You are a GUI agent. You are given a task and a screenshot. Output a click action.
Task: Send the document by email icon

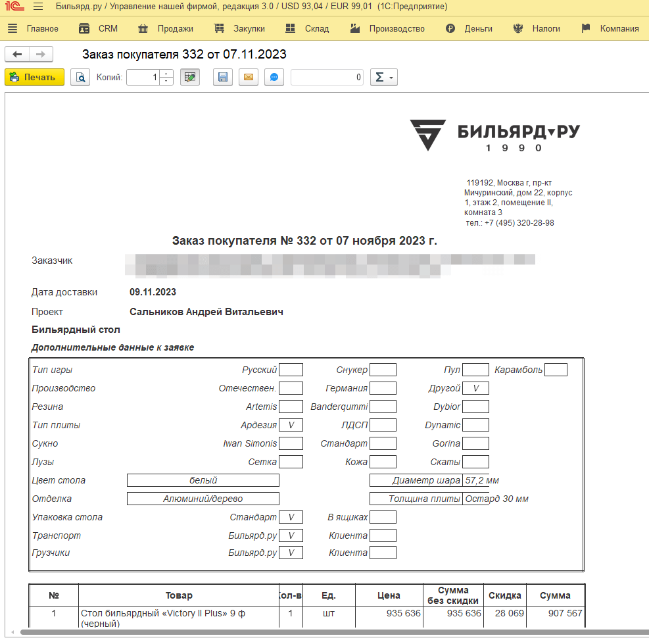[248, 78]
